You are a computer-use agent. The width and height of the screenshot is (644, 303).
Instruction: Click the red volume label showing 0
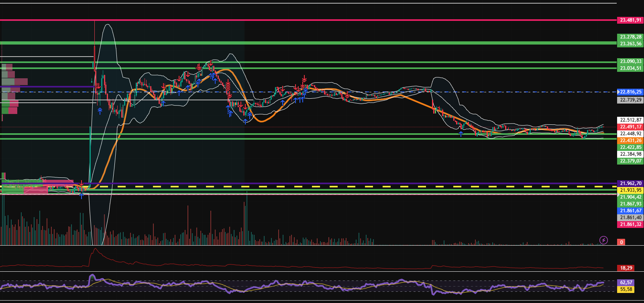point(622,242)
